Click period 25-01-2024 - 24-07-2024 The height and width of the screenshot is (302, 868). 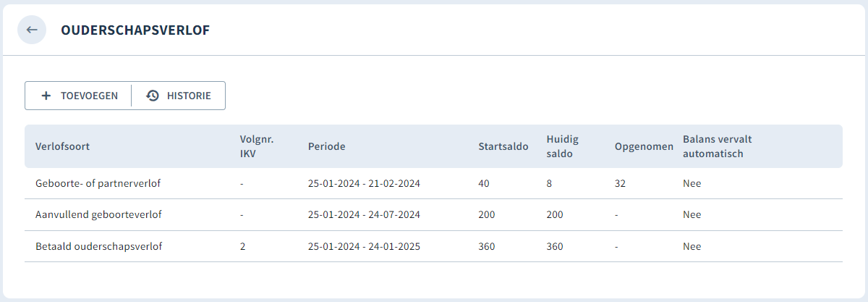click(x=364, y=215)
